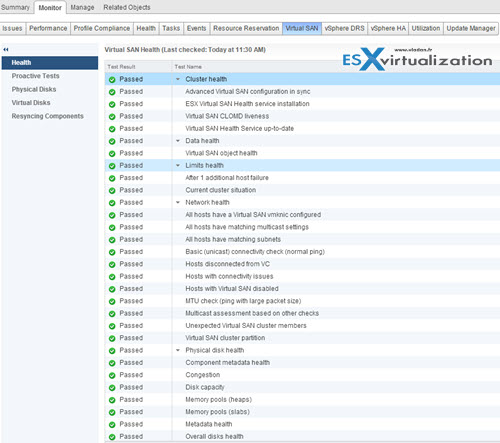Open the Update Manager sub-tab
The width and height of the screenshot is (500, 443).
tap(471, 29)
